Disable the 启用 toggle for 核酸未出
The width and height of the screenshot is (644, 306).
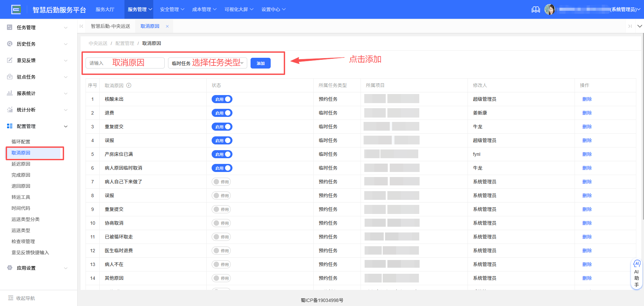point(222,99)
